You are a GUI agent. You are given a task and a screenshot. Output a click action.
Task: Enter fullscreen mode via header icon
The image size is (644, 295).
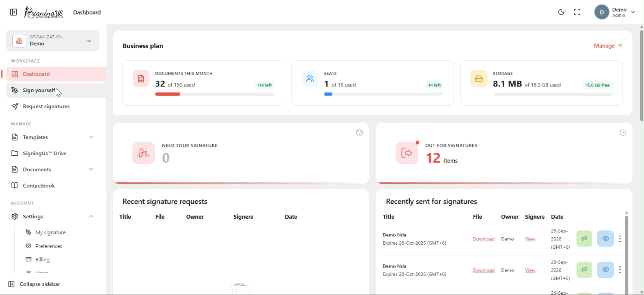pos(577,12)
